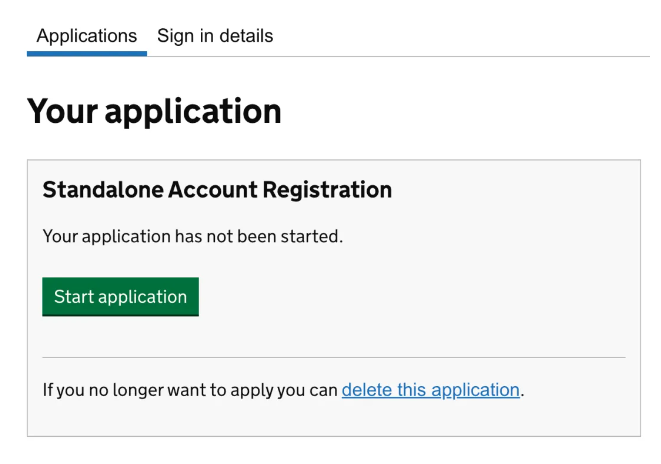Click the word 'Start' on the green button

click(x=74, y=297)
